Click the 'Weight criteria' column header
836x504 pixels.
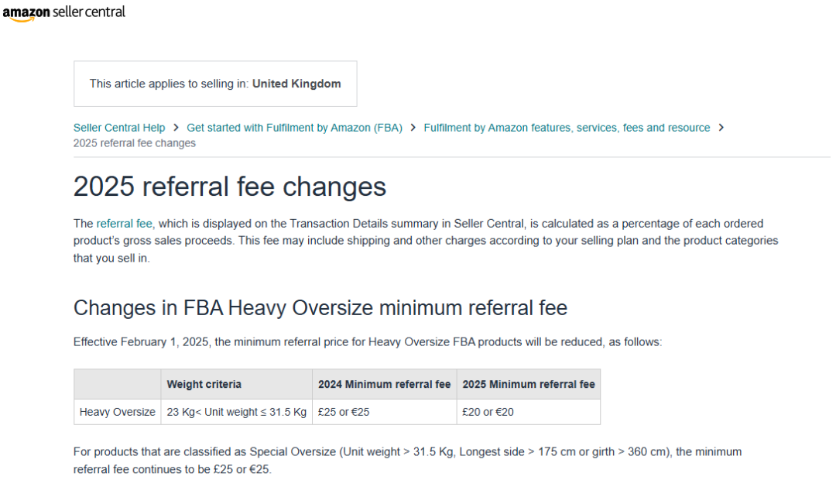click(204, 384)
